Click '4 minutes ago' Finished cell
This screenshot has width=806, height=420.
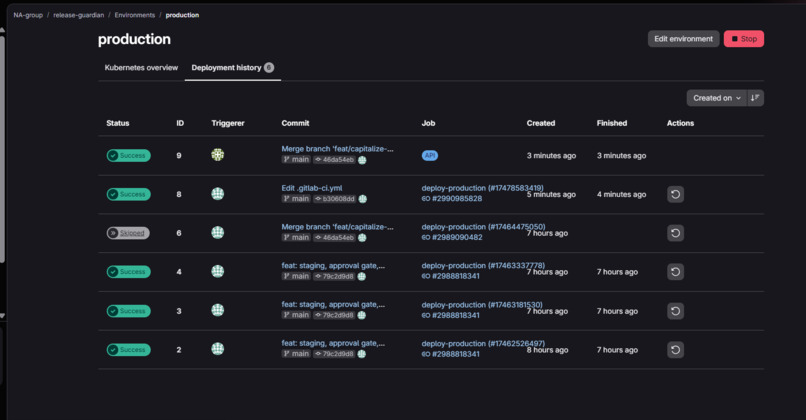621,194
